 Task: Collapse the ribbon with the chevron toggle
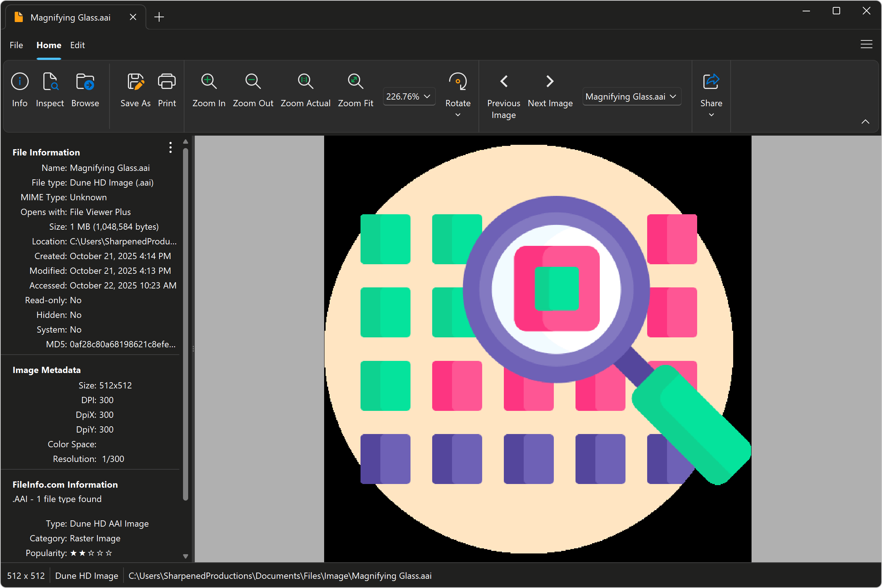(865, 122)
